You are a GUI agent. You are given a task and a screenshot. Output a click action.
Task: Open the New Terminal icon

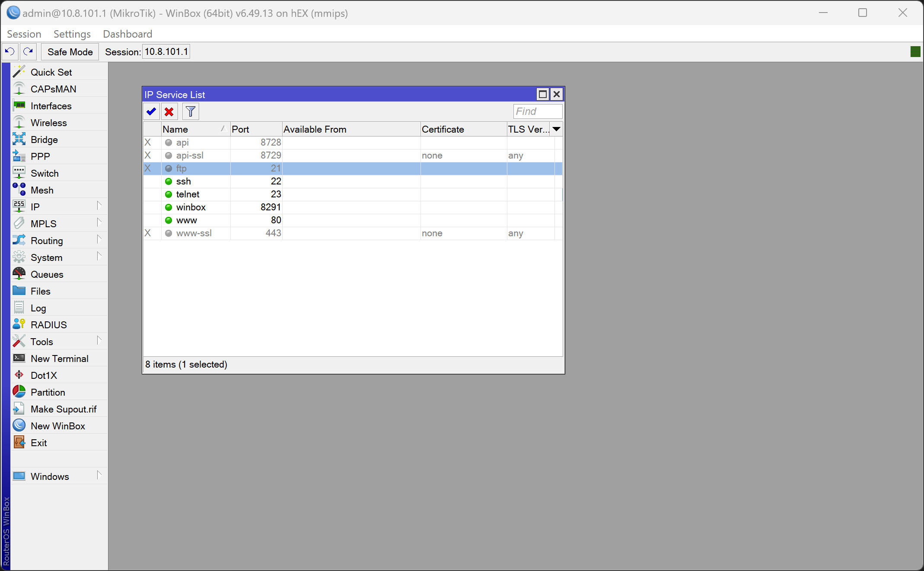(x=19, y=358)
